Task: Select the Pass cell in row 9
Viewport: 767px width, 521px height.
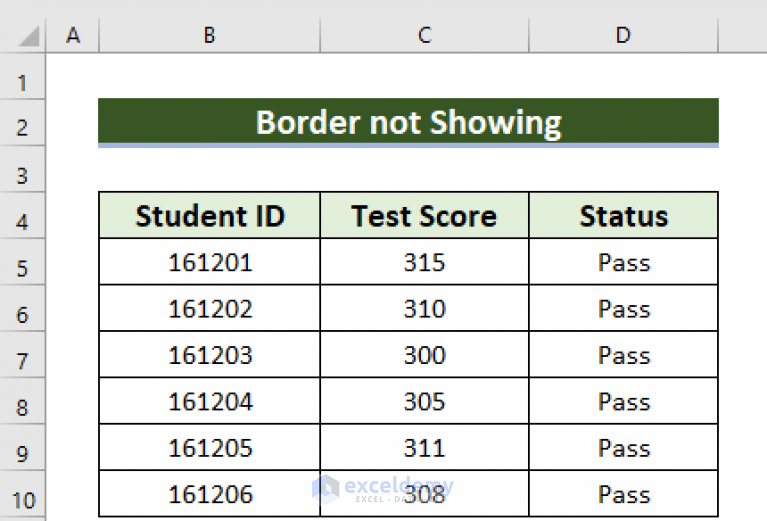Action: click(624, 447)
